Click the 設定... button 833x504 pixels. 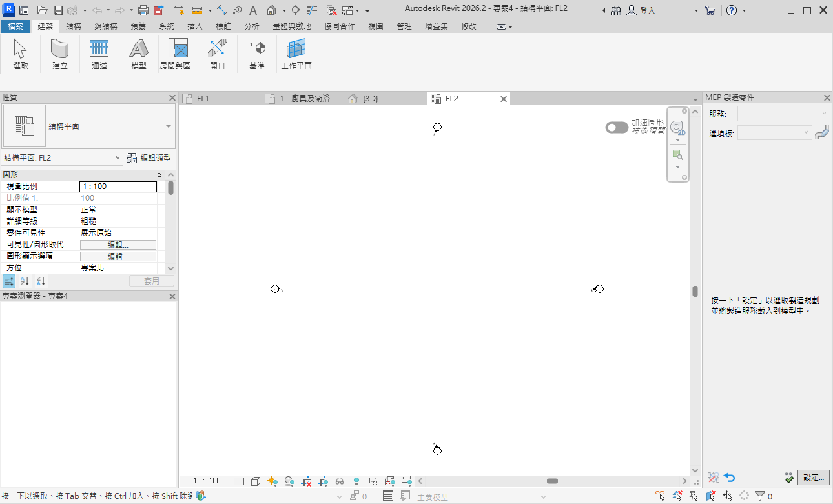click(x=813, y=478)
